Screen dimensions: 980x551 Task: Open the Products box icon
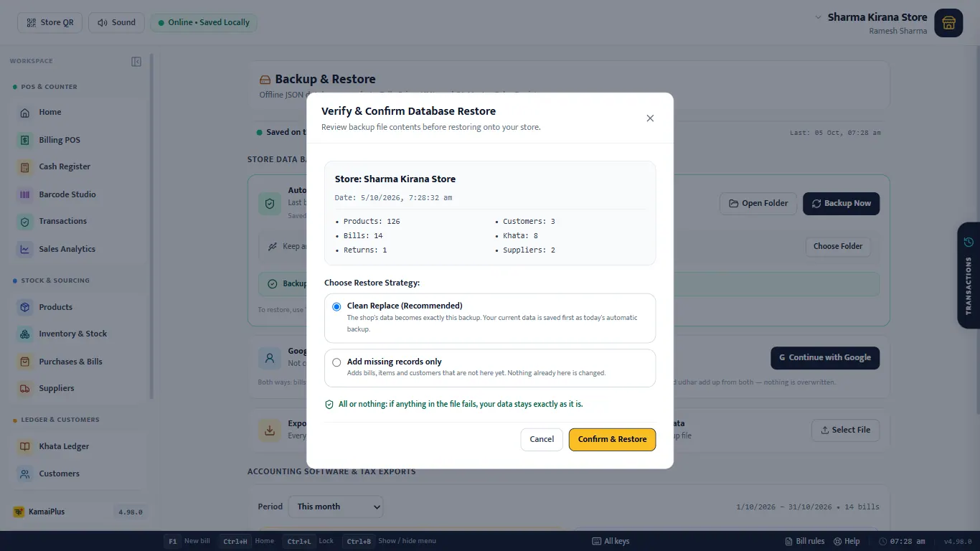(x=25, y=307)
